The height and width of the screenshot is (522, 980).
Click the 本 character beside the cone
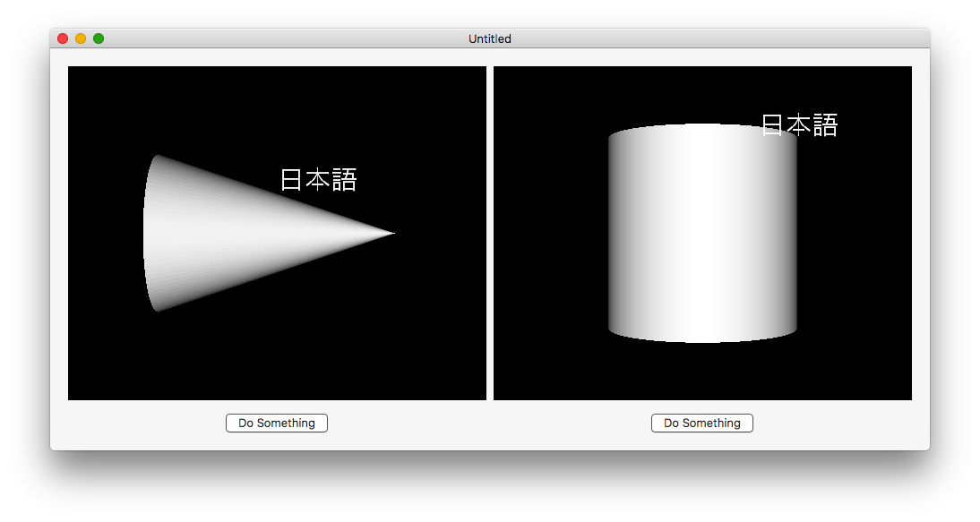coord(318,180)
